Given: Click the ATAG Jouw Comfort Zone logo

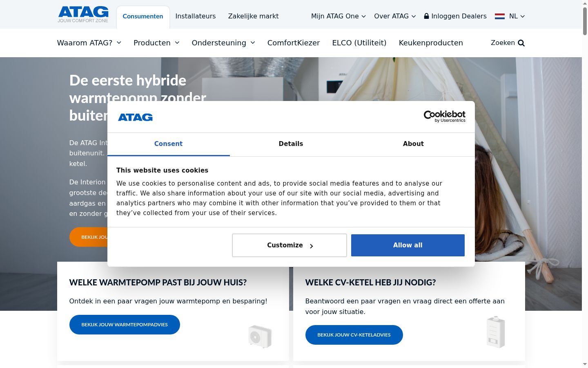Looking at the screenshot, I should [x=83, y=14].
